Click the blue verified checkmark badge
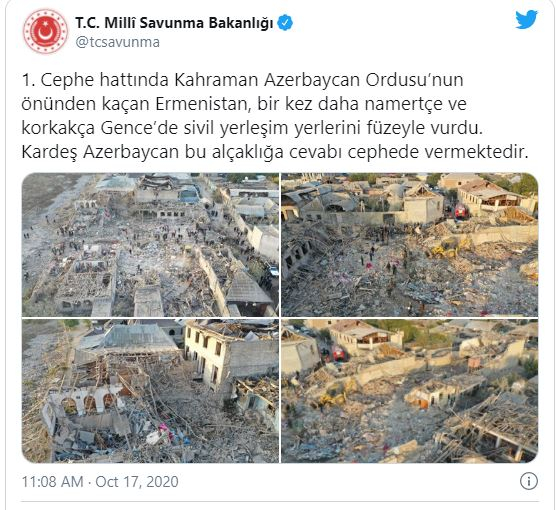The image size is (557, 510). tap(285, 23)
